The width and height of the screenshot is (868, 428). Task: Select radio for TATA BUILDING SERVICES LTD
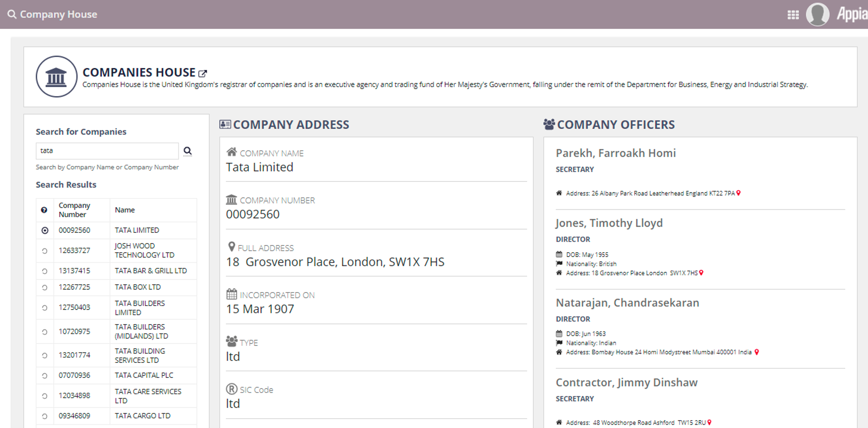click(x=45, y=356)
